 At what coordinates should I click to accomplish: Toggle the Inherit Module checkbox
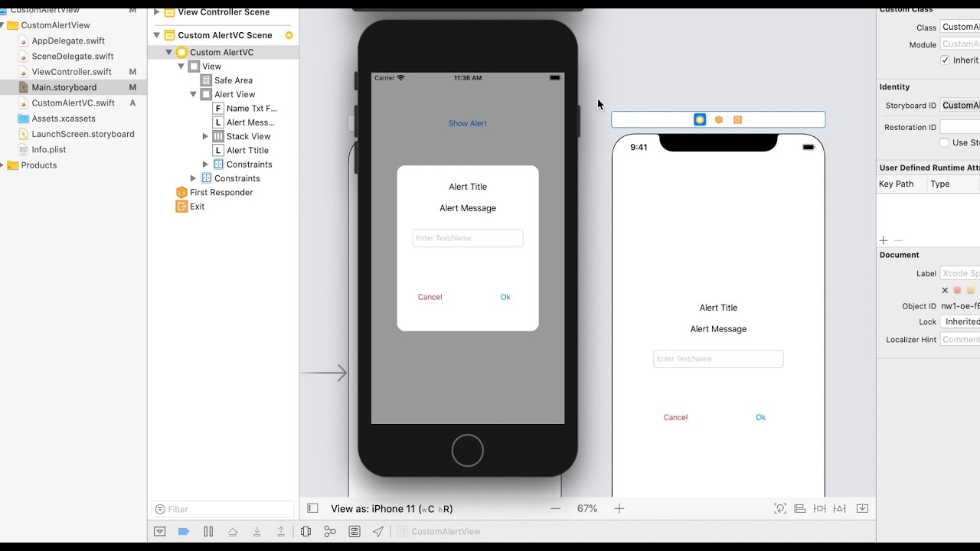pyautogui.click(x=946, y=60)
